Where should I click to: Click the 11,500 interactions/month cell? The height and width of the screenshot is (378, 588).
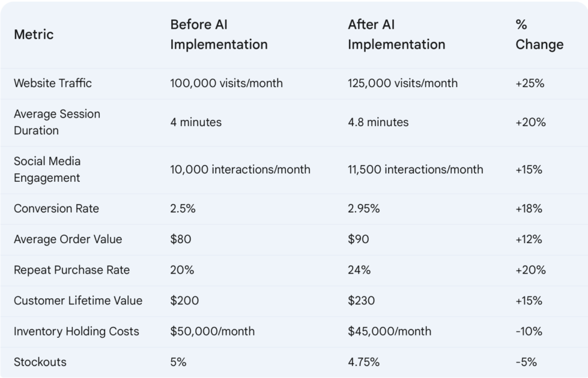point(416,169)
